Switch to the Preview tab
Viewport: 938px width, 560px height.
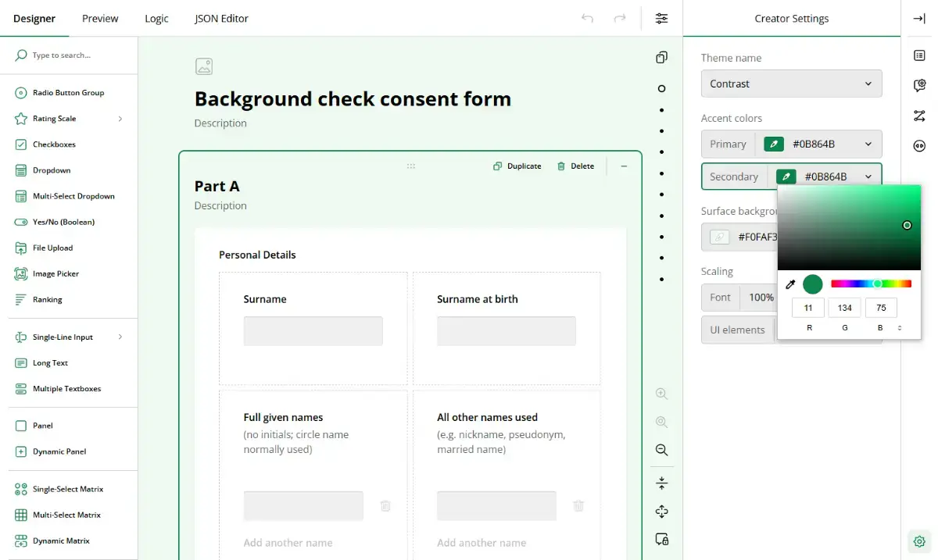pyautogui.click(x=99, y=18)
